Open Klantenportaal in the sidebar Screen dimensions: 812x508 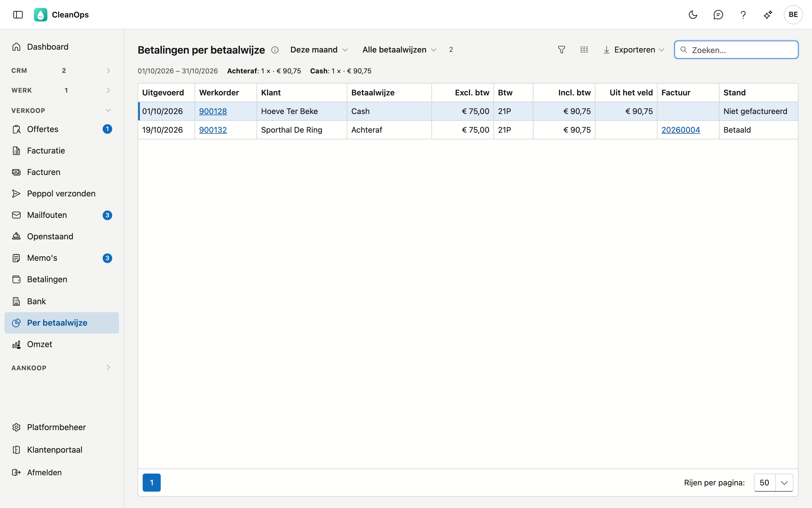[x=61, y=450]
